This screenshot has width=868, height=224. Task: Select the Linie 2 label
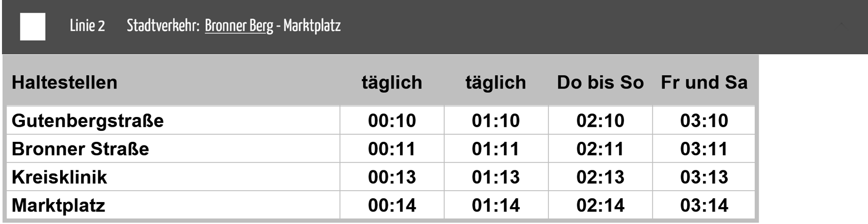tap(87, 25)
